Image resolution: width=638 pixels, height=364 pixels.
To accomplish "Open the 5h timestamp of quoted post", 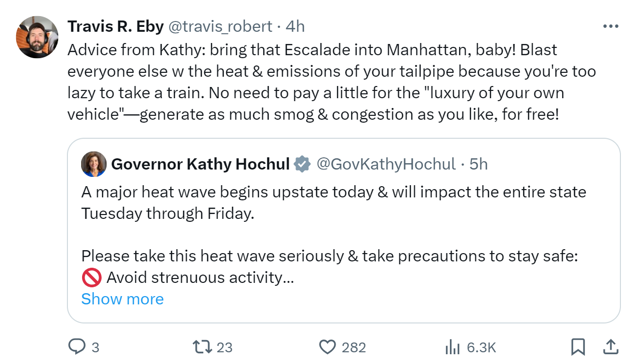I will pyautogui.click(x=478, y=164).
